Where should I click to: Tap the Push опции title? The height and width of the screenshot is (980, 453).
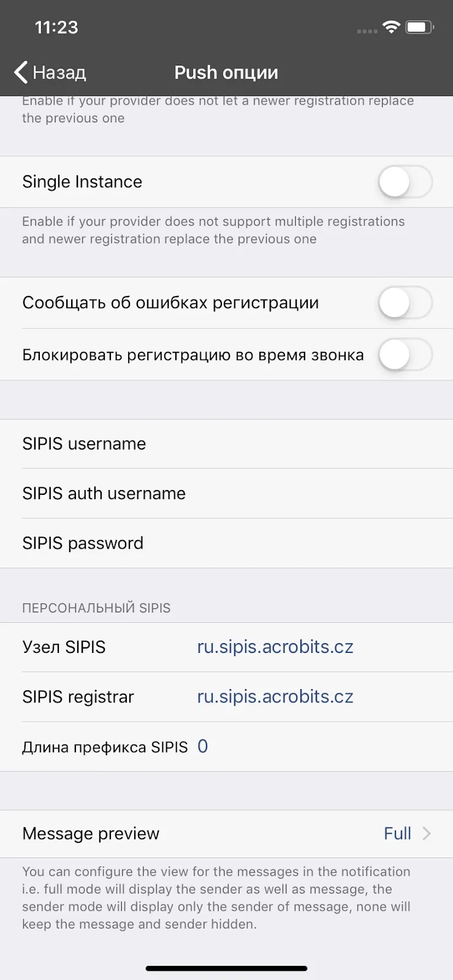[x=226, y=72]
